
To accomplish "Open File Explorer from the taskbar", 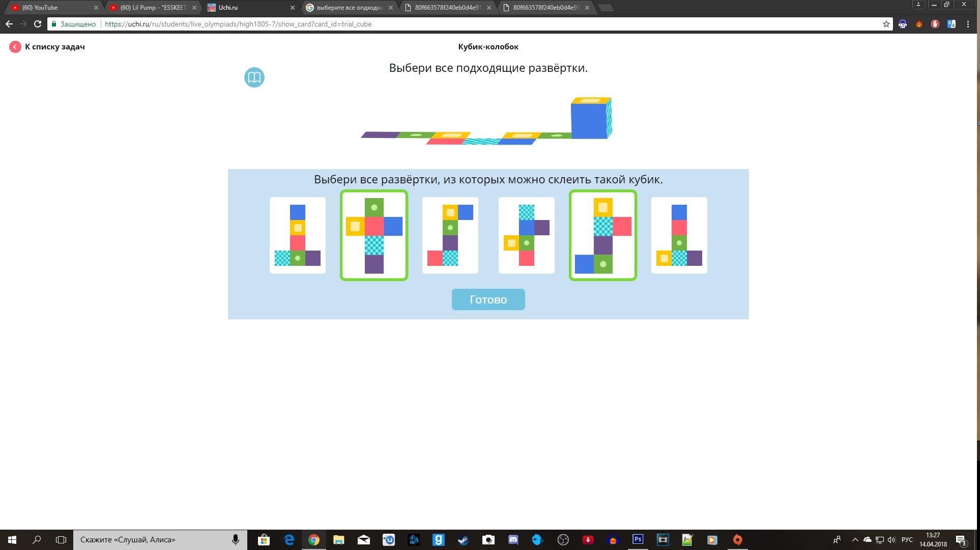I will pos(338,540).
